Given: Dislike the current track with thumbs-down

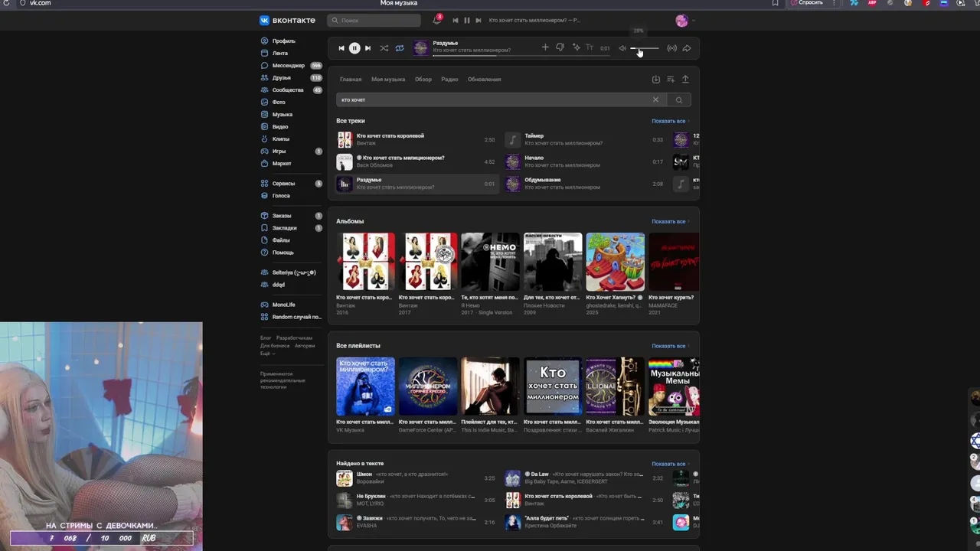Looking at the screenshot, I should click(560, 47).
